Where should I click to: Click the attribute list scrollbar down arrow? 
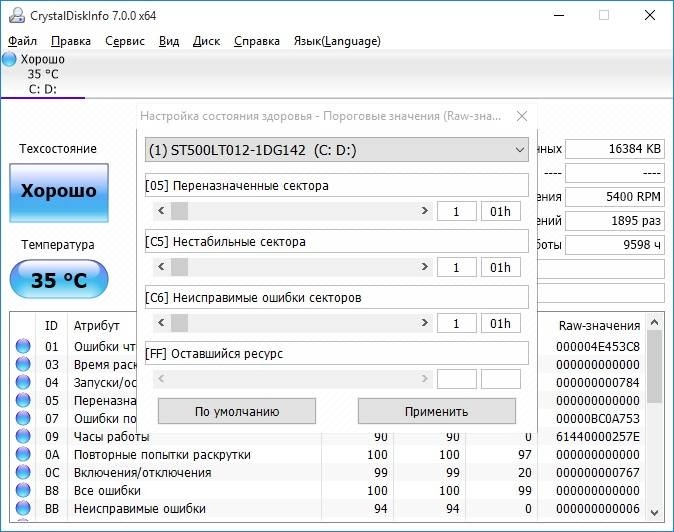[654, 513]
